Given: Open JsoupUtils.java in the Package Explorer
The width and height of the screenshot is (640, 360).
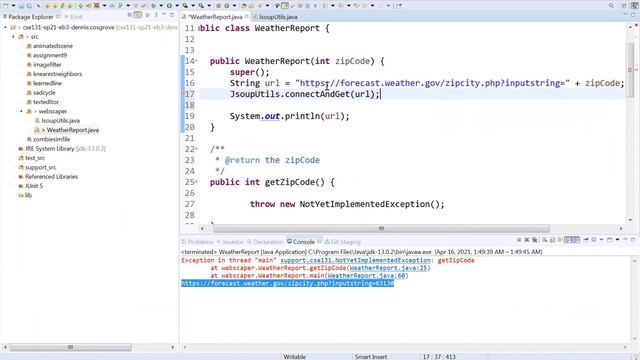Looking at the screenshot, I should pyautogui.click(x=57, y=120).
